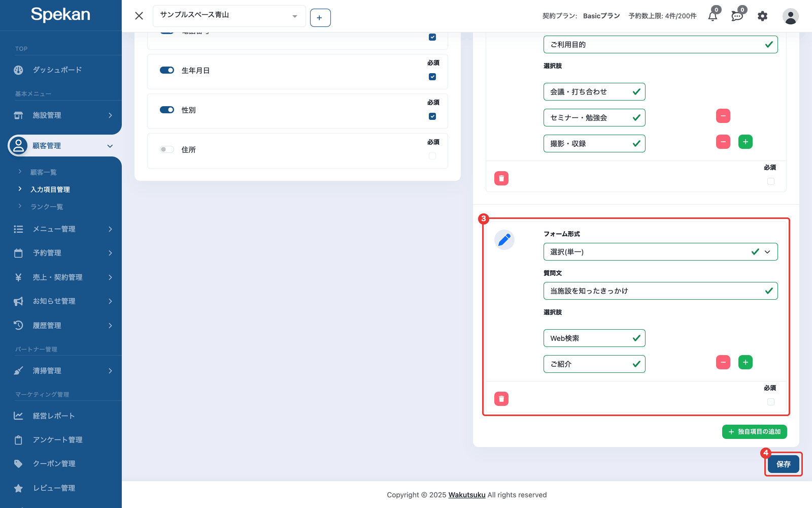Click the plus button next to space selector
Screen dimensions: 812x508
[x=320, y=18]
